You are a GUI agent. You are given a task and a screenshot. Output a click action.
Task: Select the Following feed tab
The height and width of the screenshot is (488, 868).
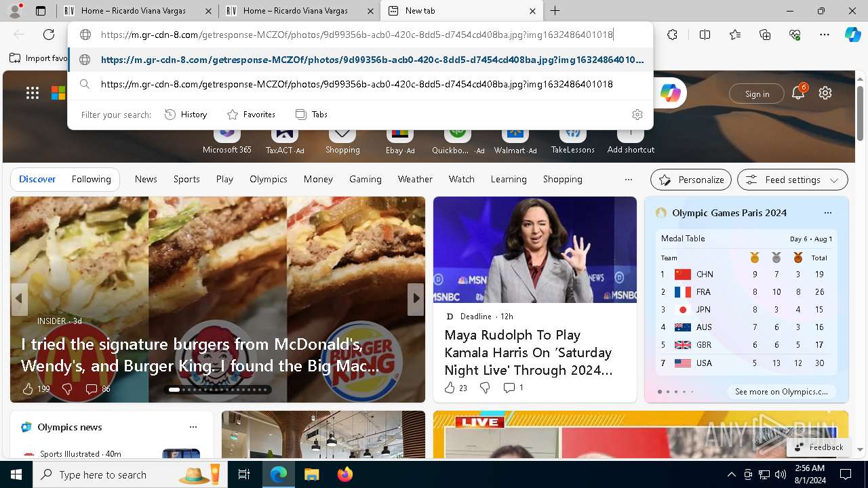[92, 180]
